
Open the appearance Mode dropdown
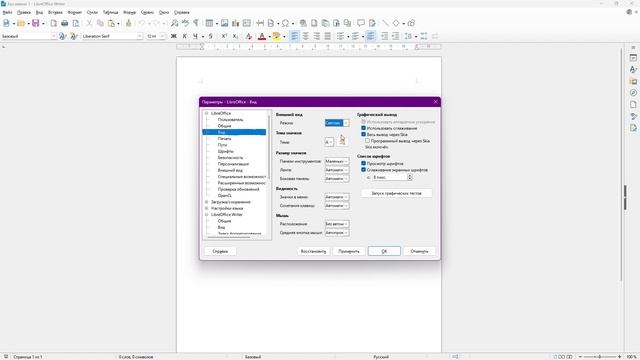[337, 123]
